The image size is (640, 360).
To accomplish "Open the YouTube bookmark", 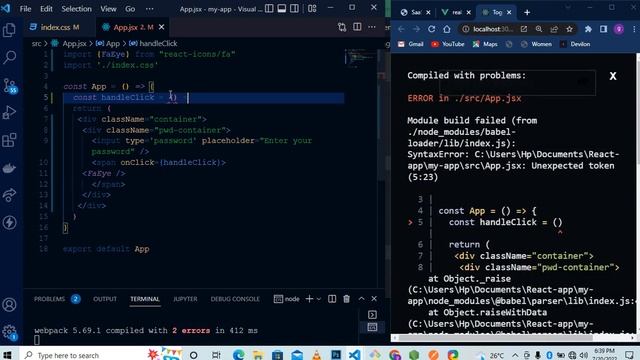I will point(448,44).
